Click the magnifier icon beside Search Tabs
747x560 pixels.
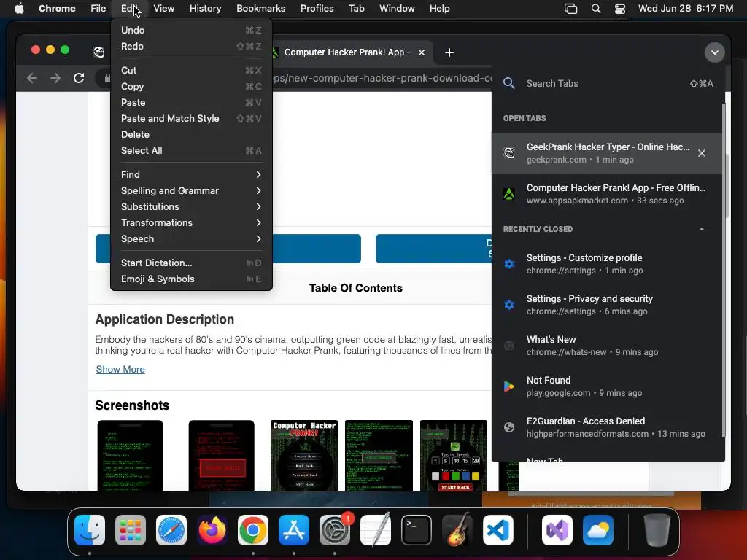(509, 83)
